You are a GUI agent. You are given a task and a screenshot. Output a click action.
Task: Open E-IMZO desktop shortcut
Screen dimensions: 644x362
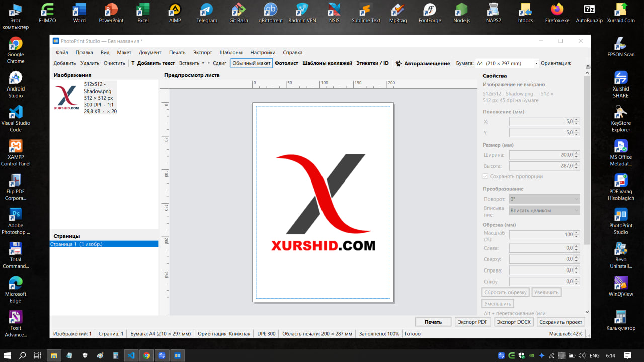point(47,13)
